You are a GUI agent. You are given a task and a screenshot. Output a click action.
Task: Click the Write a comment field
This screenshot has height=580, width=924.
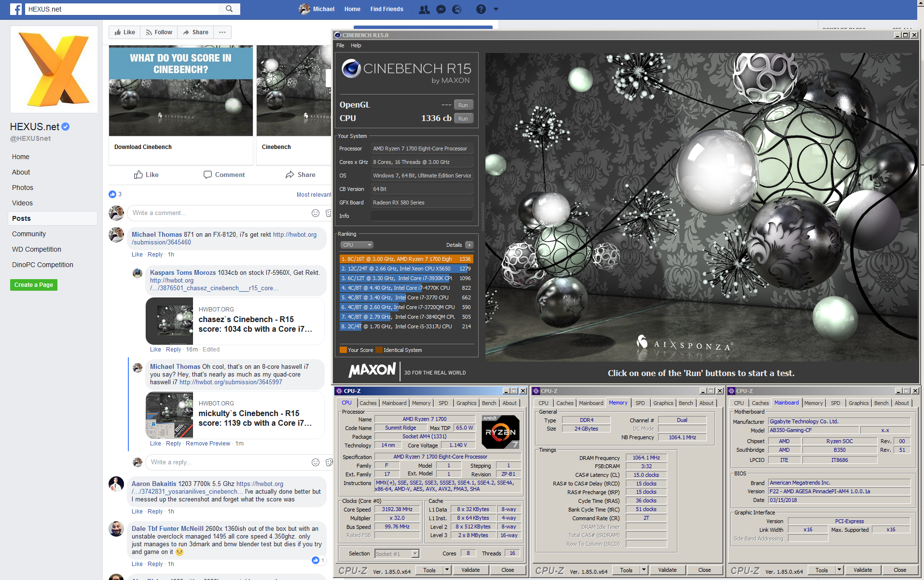220,213
